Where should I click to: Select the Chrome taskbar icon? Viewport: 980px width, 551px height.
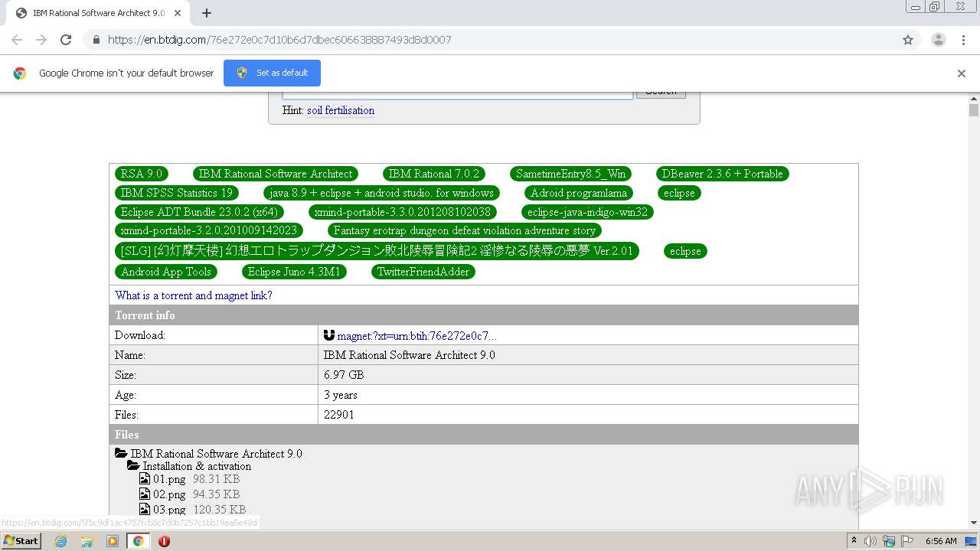click(x=138, y=541)
